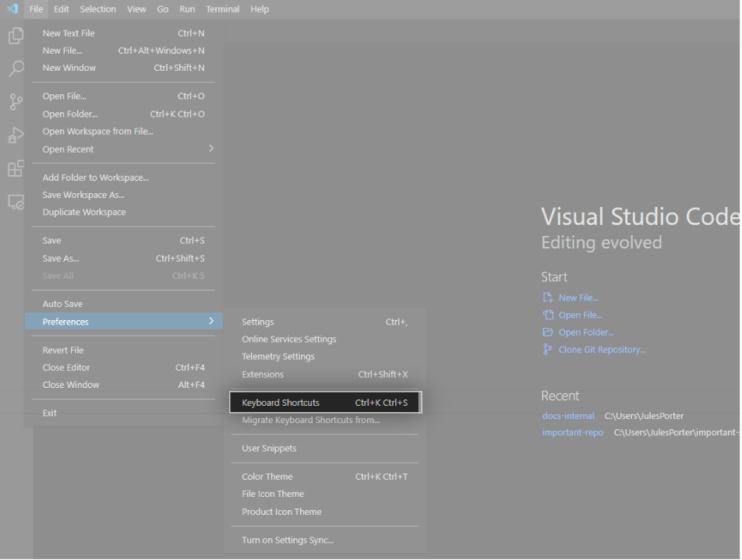Open Online Services Settings

click(325, 339)
